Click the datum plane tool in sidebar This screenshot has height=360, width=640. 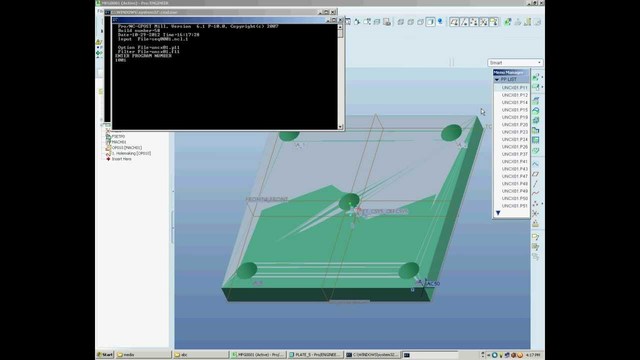[x=536, y=174]
